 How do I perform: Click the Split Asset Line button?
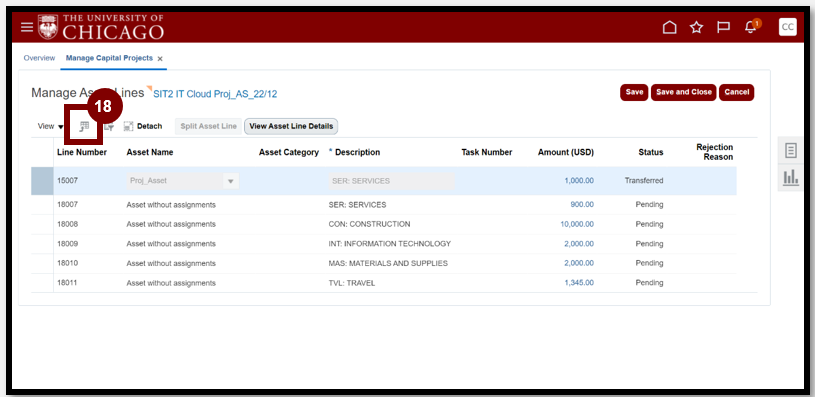click(x=208, y=126)
